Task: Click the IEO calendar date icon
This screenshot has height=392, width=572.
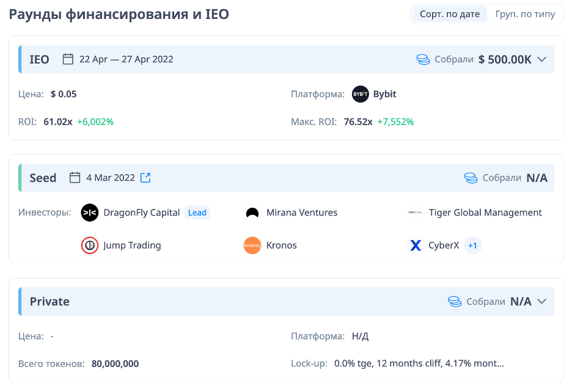Action: [x=68, y=59]
